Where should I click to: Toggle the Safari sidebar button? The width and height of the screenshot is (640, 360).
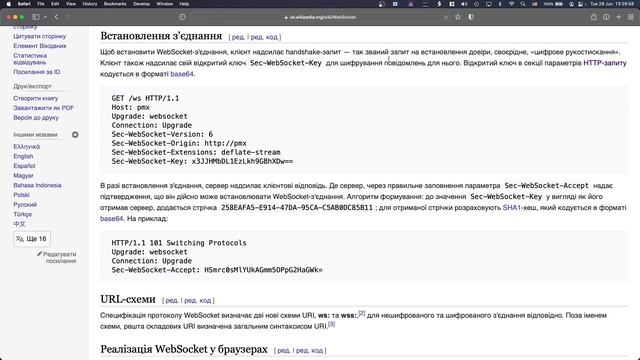click(36, 17)
